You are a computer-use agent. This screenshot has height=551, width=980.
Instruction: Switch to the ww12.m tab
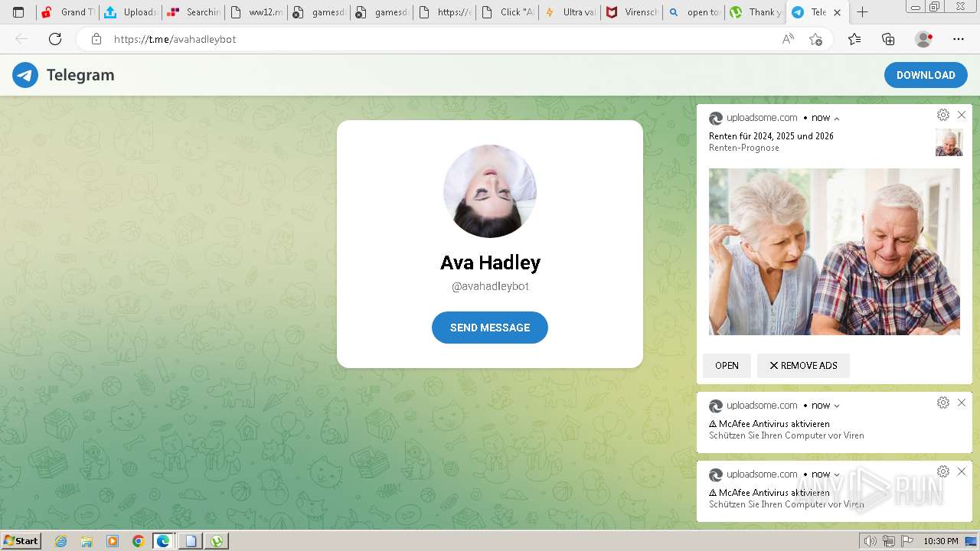coord(256,12)
